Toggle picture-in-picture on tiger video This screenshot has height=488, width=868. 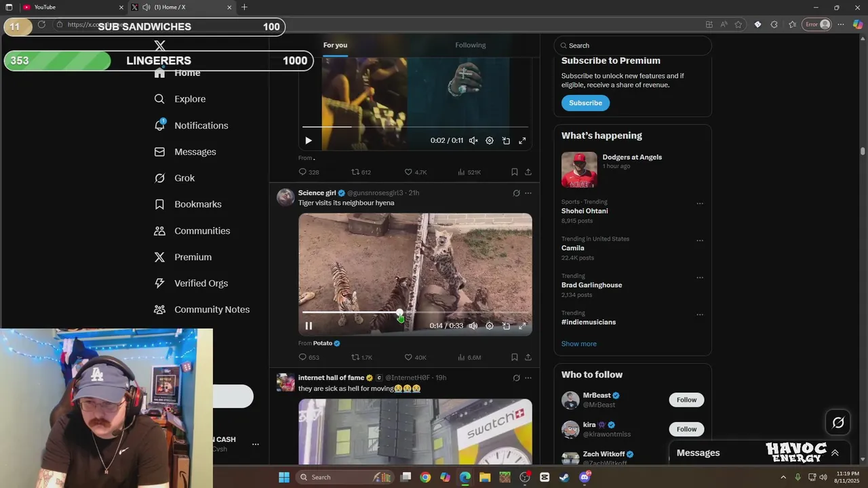click(x=506, y=326)
